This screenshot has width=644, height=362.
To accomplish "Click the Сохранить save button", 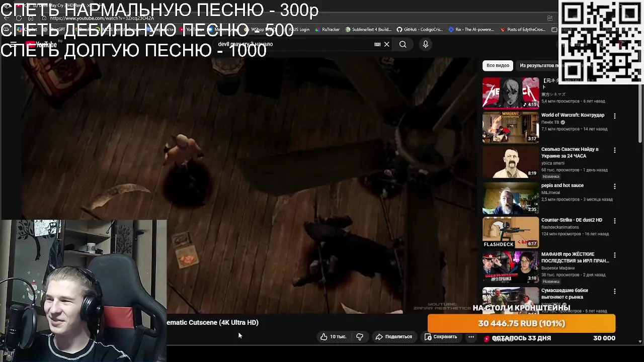I will coord(441,337).
